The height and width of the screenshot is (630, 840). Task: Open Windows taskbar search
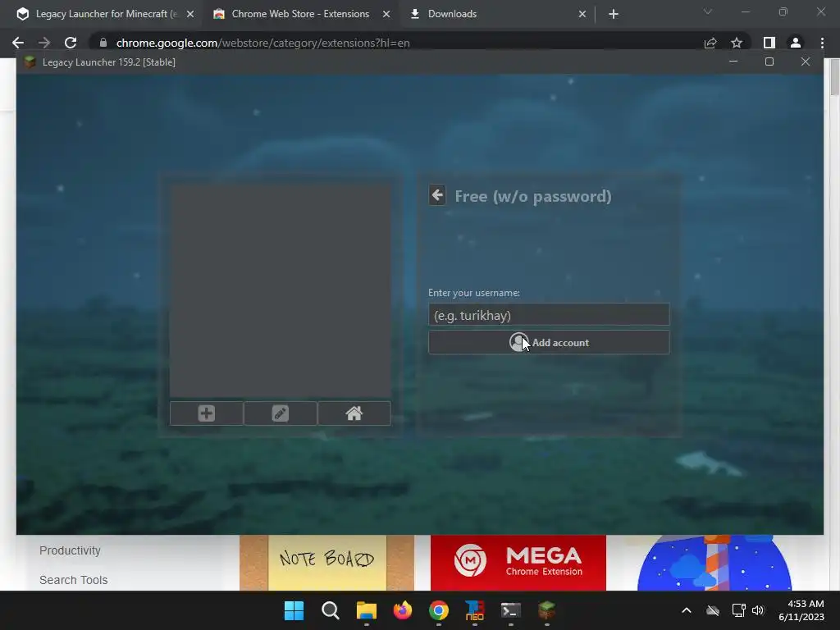tap(330, 610)
